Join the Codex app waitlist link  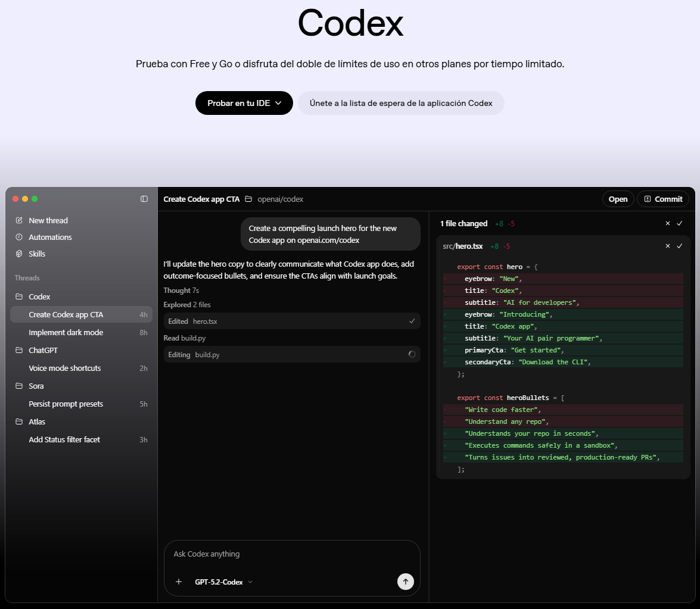[x=401, y=103]
